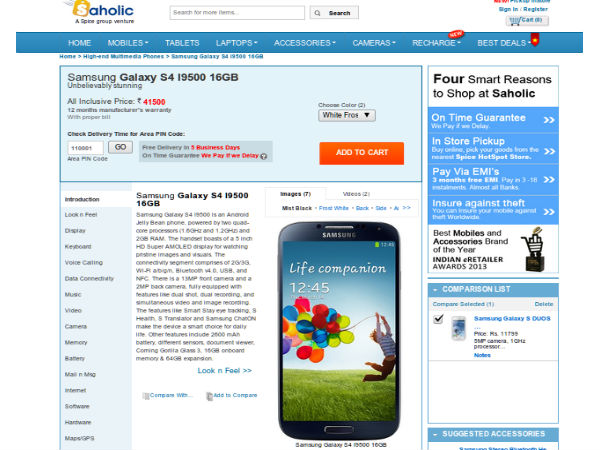Viewport: 600px width, 450px height.
Task: Select Camera in the sidebar
Action: coord(76,326)
